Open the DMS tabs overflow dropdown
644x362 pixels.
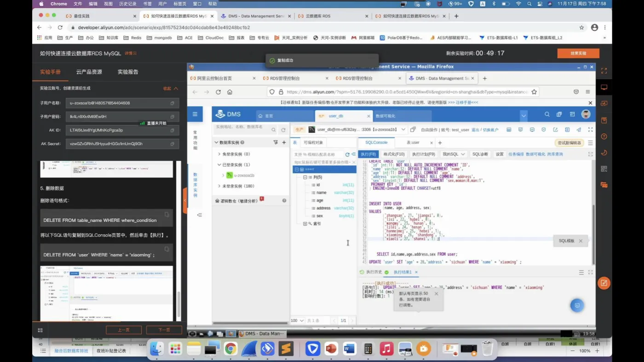pos(523,115)
